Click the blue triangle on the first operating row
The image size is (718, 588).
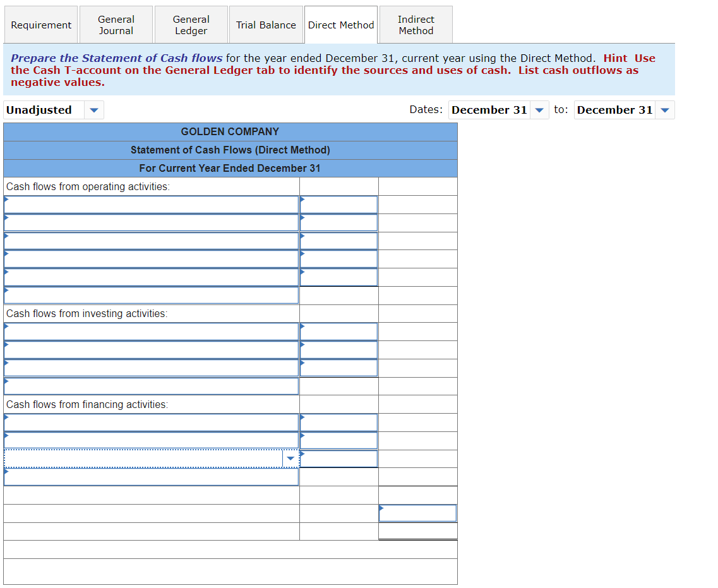pyautogui.click(x=6, y=199)
